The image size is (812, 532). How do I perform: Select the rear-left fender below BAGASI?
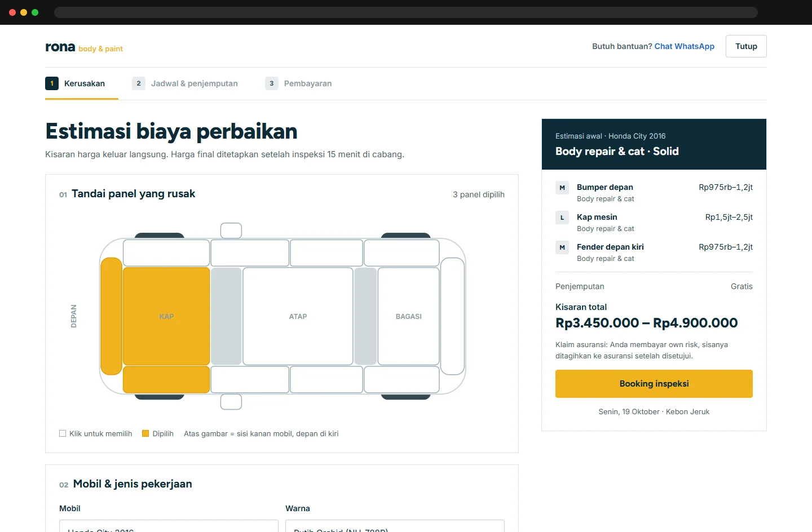coord(401,379)
